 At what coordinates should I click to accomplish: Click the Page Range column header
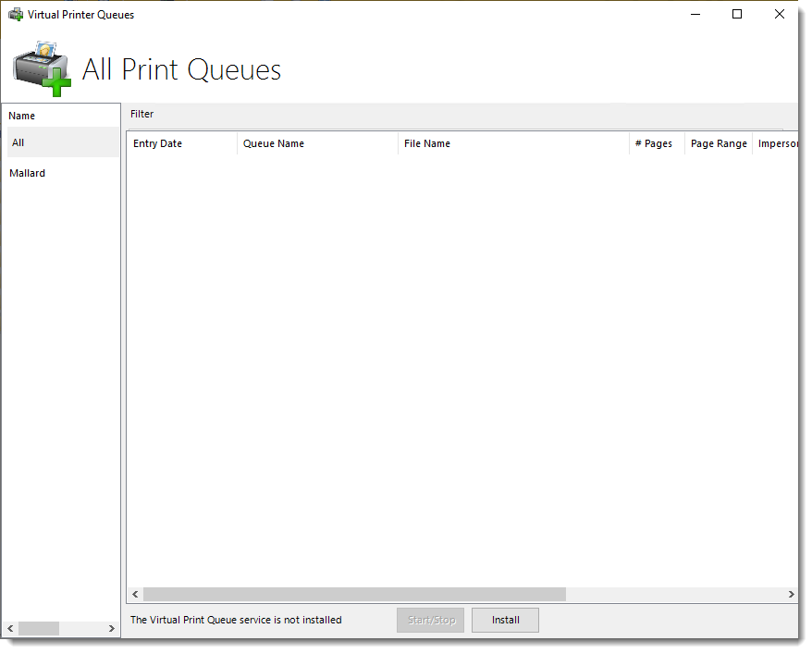(x=719, y=143)
